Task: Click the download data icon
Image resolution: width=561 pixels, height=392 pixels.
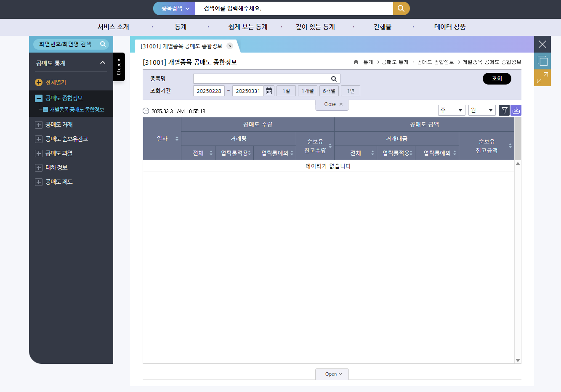Action: [x=516, y=110]
